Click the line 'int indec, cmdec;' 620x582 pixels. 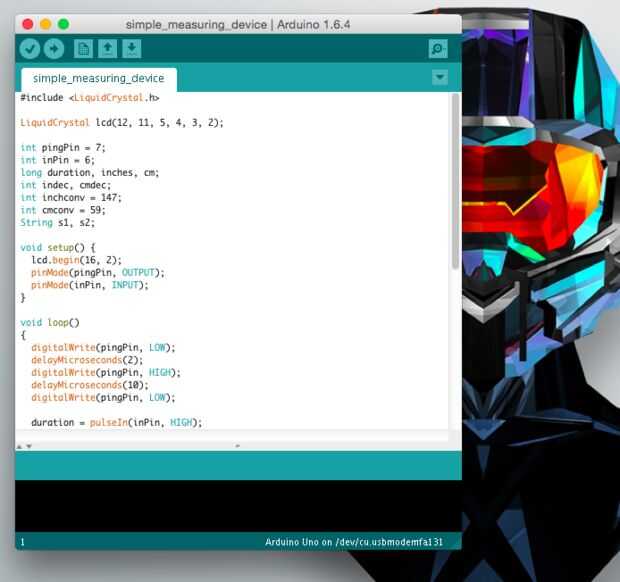coord(66,185)
